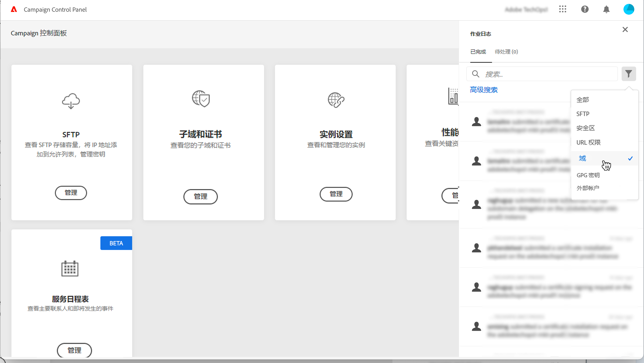
Task: Open the apps grid switcher
Action: click(562, 9)
